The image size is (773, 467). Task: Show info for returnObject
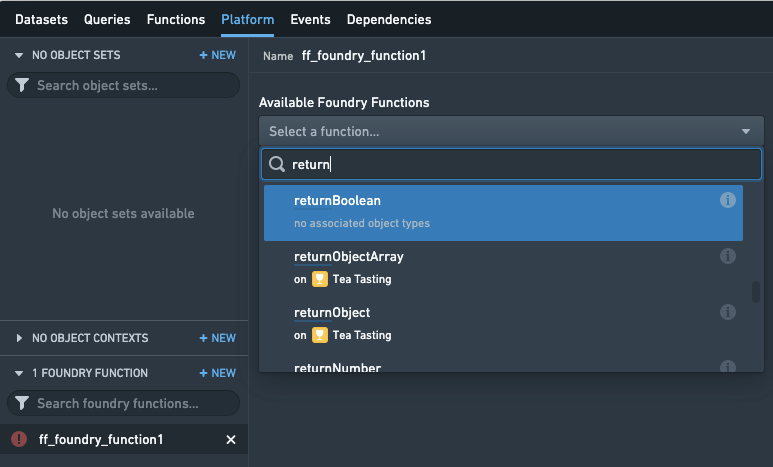(x=728, y=312)
